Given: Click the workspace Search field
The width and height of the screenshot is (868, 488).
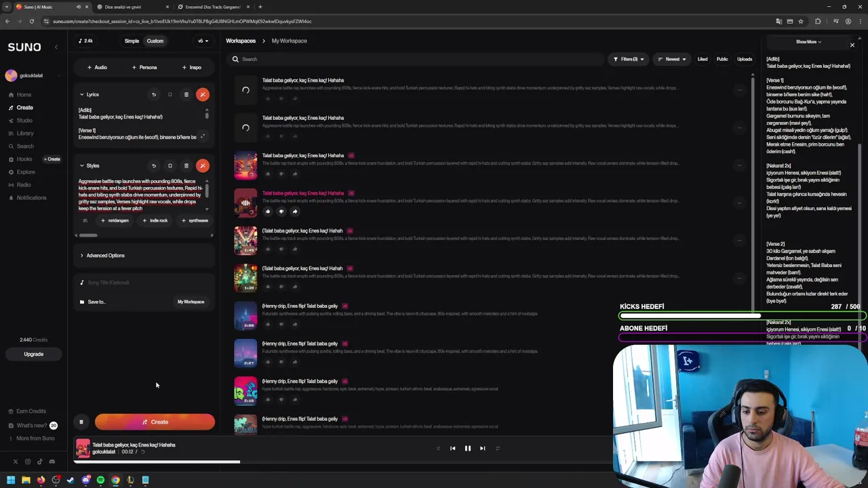Looking at the screenshot, I should tap(416, 59).
